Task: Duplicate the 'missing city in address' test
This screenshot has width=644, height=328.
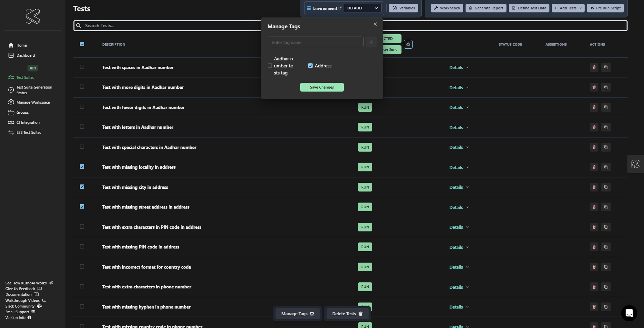Action: [x=606, y=187]
